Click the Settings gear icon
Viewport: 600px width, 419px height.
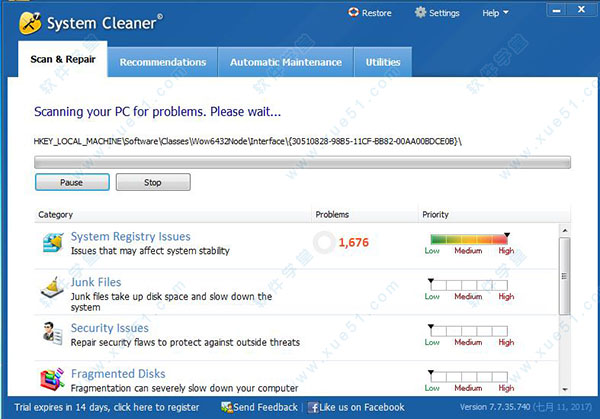[x=420, y=12]
